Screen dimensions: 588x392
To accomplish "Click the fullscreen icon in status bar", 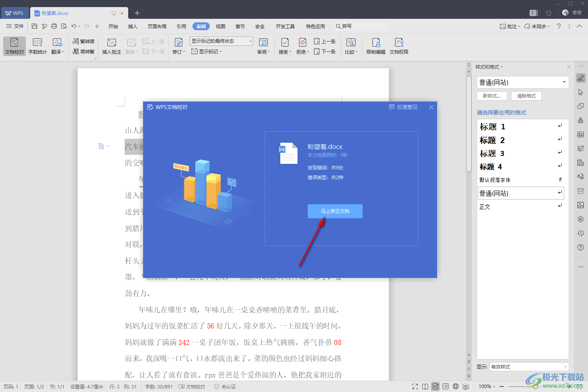I will click(x=415, y=387).
